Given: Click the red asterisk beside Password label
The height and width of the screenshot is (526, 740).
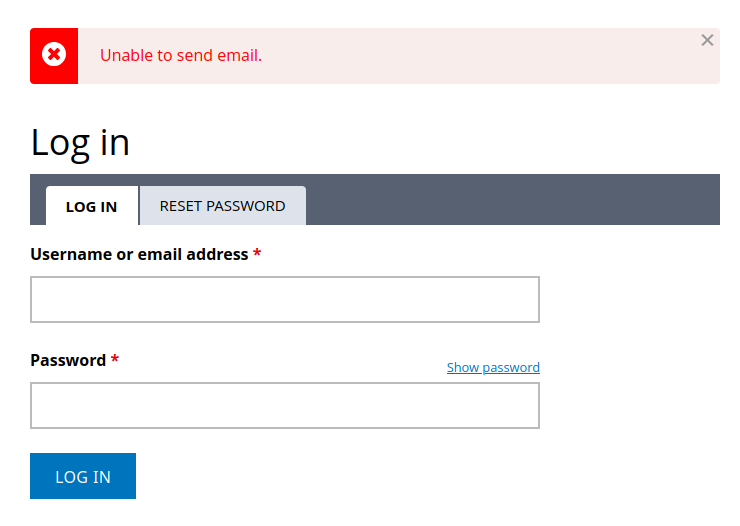Looking at the screenshot, I should click(x=115, y=360).
